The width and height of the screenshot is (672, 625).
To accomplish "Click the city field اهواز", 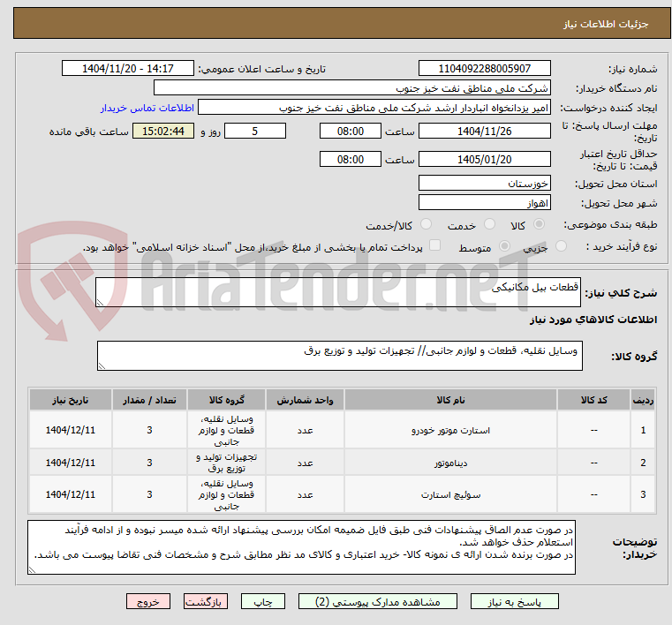I will [484, 203].
